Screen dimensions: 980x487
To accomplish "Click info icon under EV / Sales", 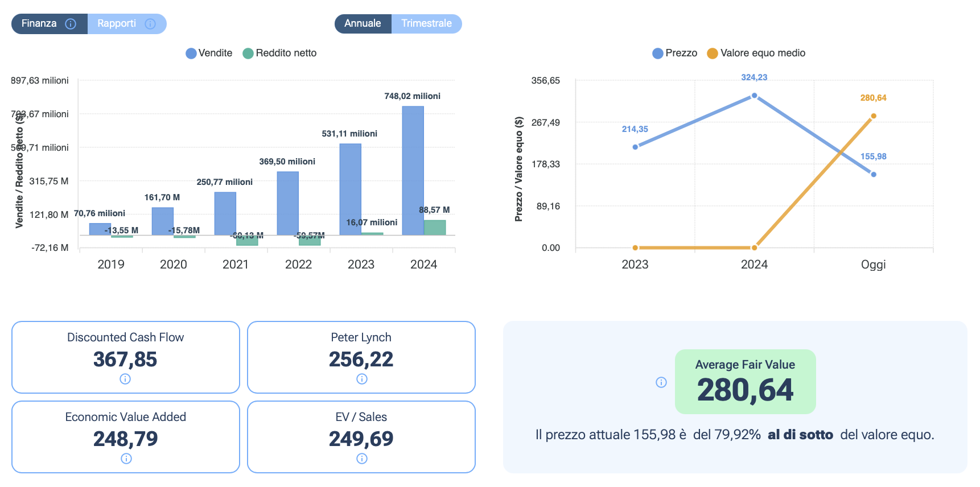I will click(x=361, y=459).
